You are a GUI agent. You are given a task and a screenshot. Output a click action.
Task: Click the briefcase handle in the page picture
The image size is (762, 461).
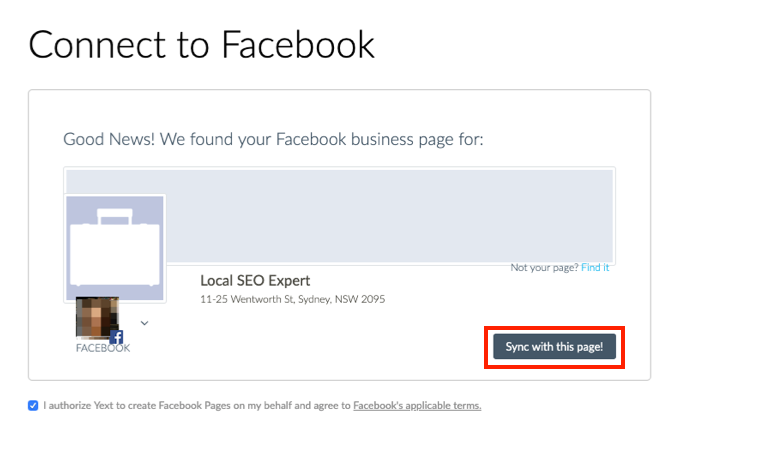(x=115, y=217)
